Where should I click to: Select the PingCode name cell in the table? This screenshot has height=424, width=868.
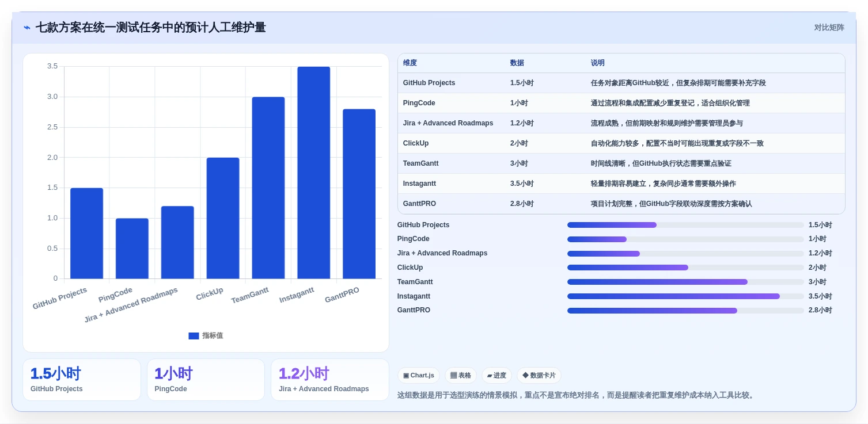coord(419,103)
